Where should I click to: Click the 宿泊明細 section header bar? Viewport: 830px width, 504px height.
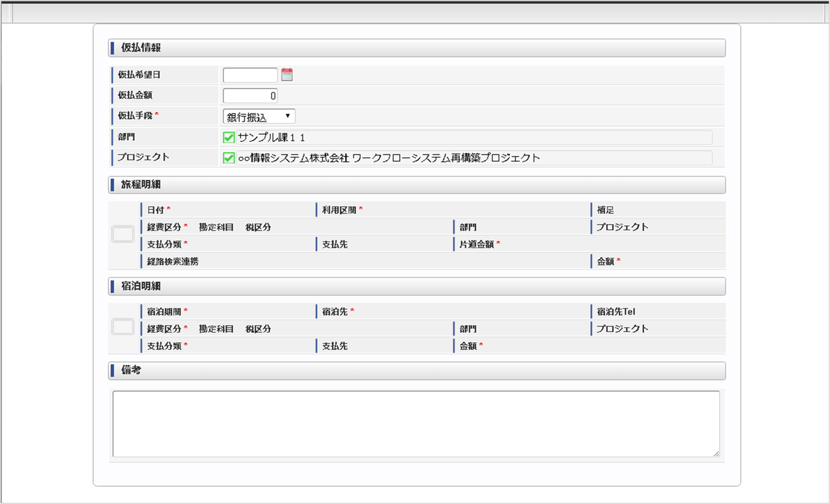[415, 286]
